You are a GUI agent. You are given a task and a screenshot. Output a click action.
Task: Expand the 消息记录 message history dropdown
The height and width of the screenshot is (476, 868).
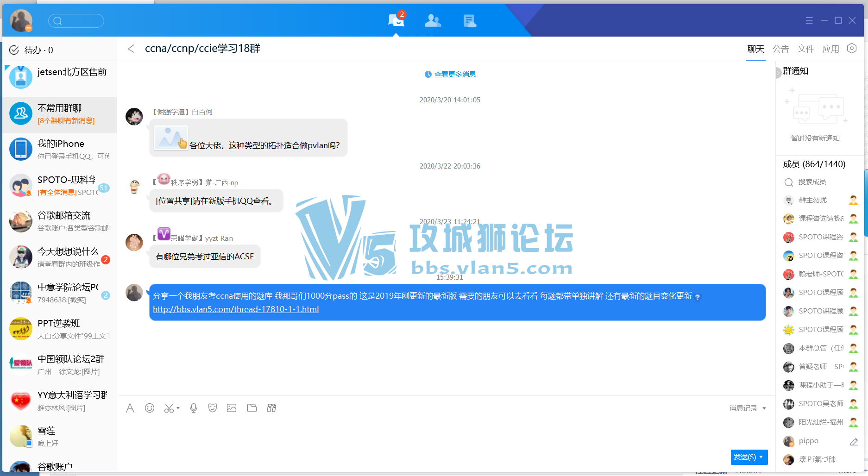click(x=764, y=408)
